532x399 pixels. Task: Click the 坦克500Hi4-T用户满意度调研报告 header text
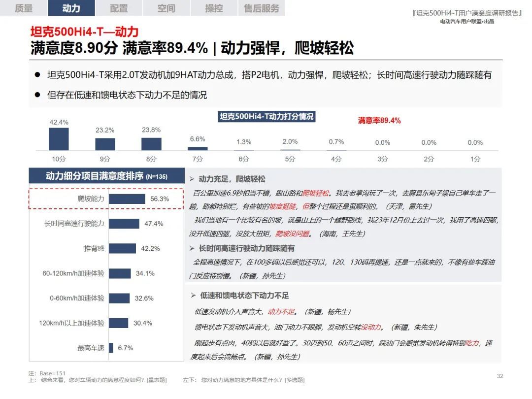click(467, 13)
